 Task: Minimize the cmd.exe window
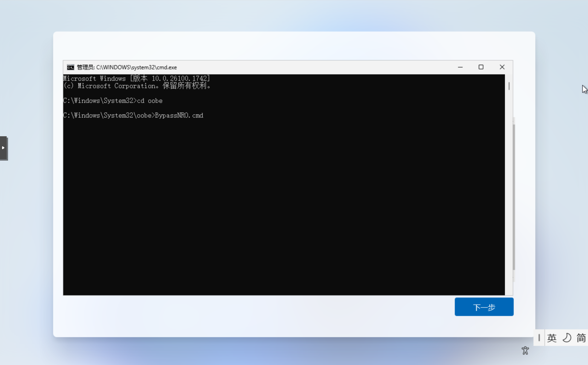460,67
